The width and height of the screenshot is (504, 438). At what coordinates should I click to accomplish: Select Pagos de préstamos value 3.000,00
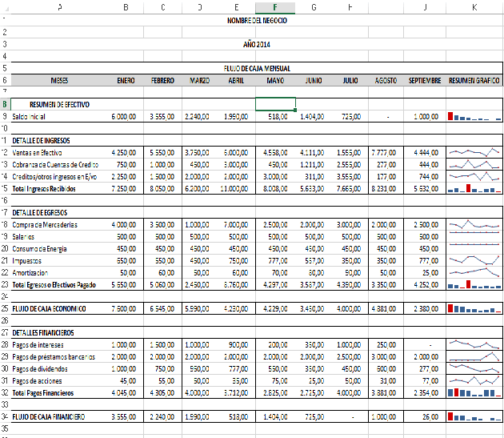384,356
